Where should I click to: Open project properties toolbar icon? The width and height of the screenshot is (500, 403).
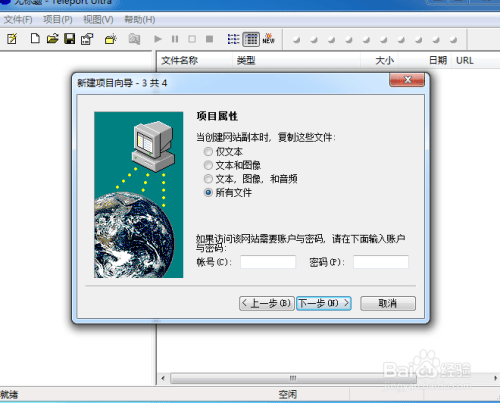[87, 39]
